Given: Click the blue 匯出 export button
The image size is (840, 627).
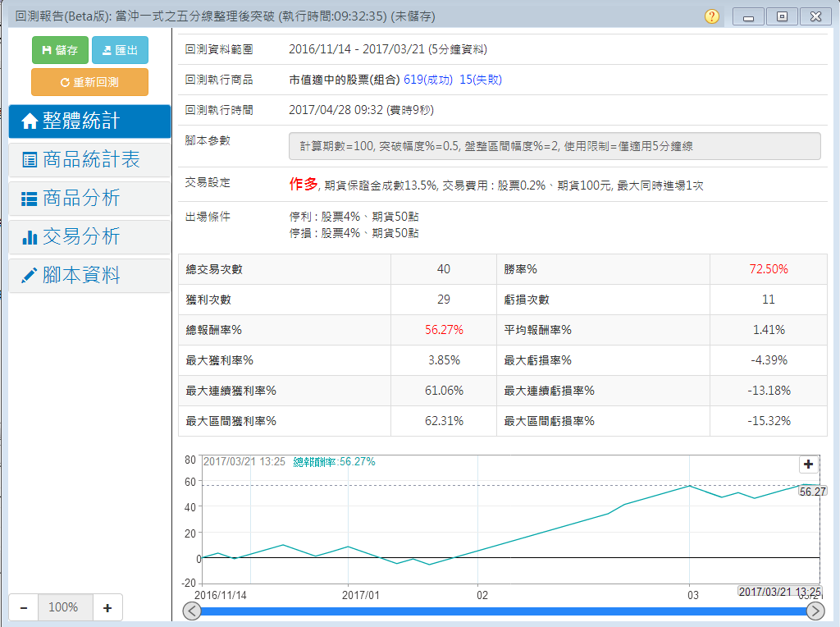Looking at the screenshot, I should (120, 50).
